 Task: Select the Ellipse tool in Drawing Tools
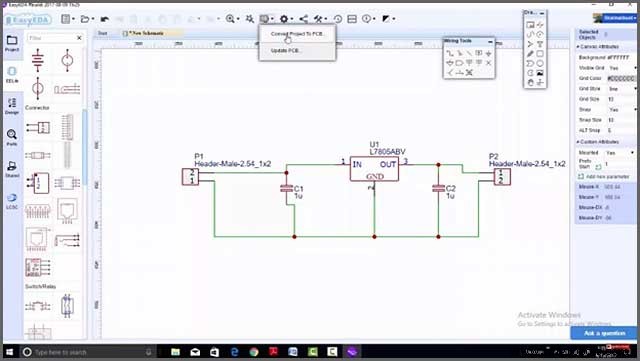[540, 63]
